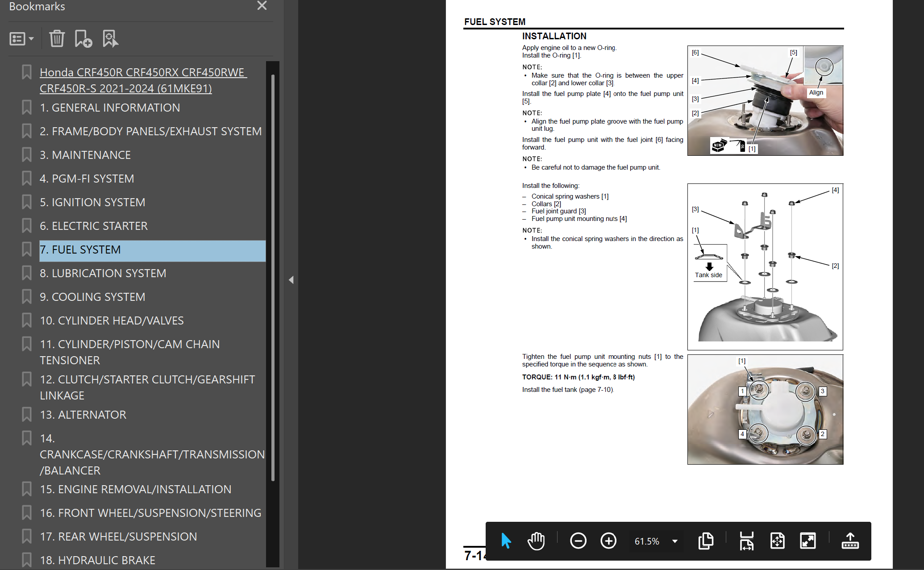The image size is (924, 570).
Task: Click the bookmarks panel vertical scrollbar
Action: (x=273, y=277)
